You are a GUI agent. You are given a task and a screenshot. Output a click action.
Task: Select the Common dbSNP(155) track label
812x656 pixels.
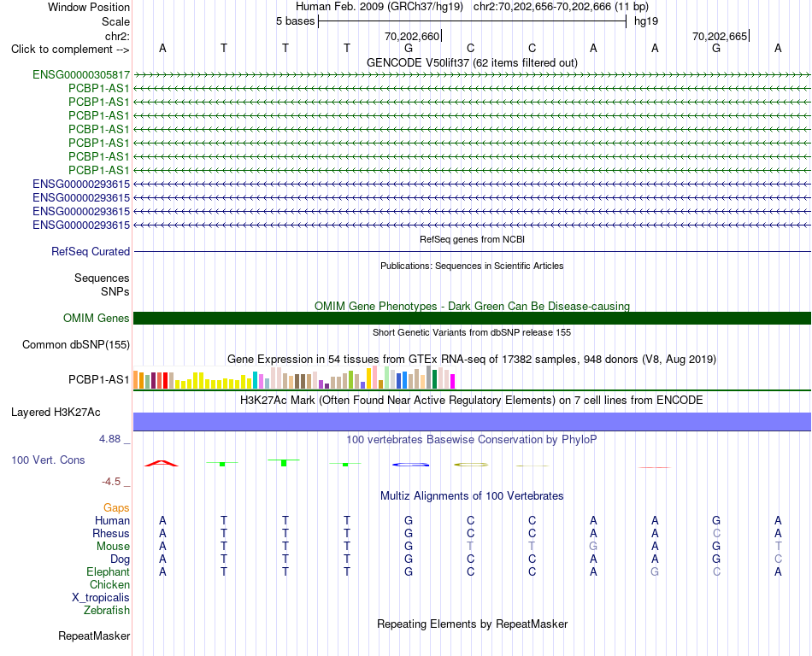(76, 344)
